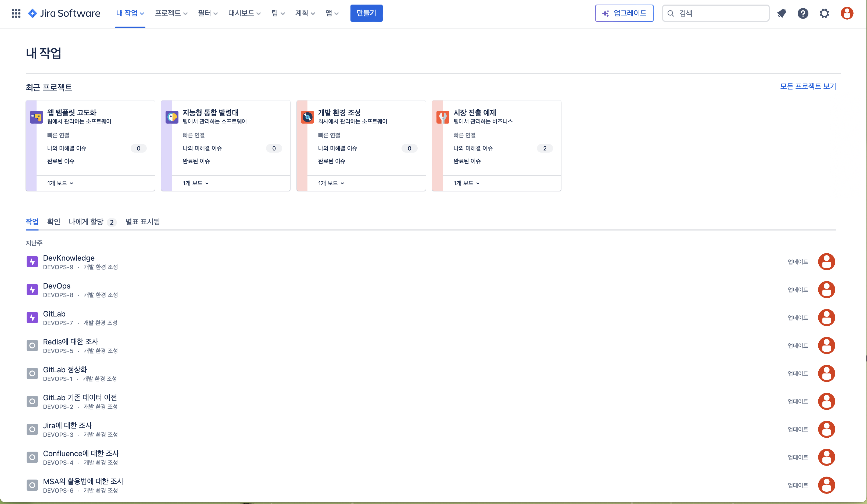Open the 대시보드 dropdown menu
The height and width of the screenshot is (504, 867).
click(x=245, y=13)
